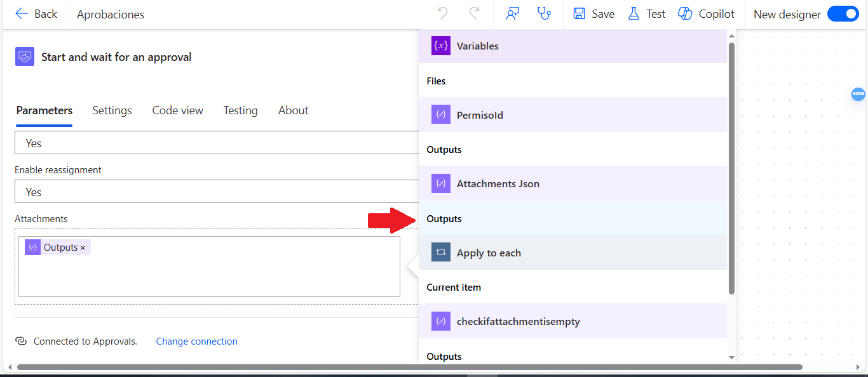
Task: Select the Attachments Json dynamic content item
Action: click(573, 183)
